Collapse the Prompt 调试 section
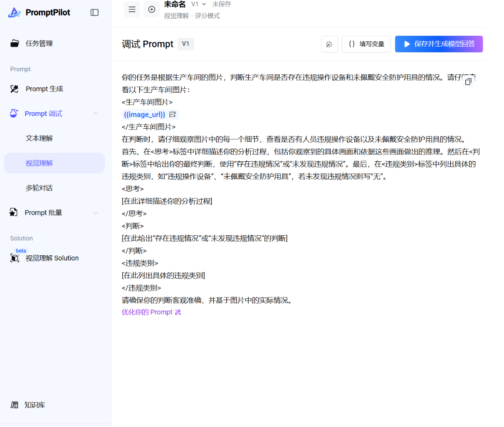This screenshot has height=427, width=504. coord(95,113)
